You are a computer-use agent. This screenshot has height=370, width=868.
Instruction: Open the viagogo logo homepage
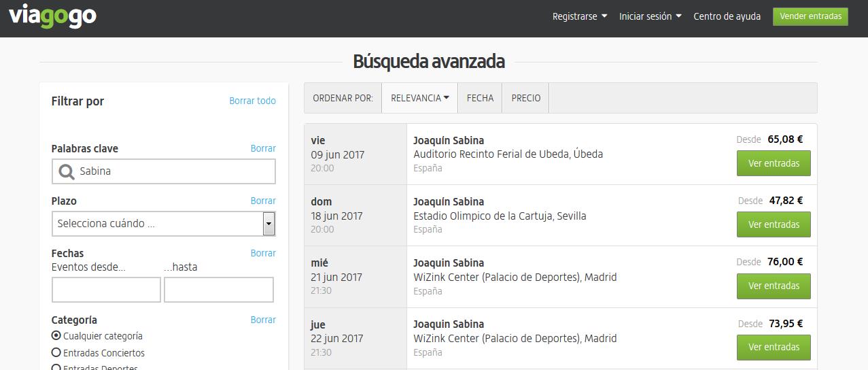coord(52,17)
